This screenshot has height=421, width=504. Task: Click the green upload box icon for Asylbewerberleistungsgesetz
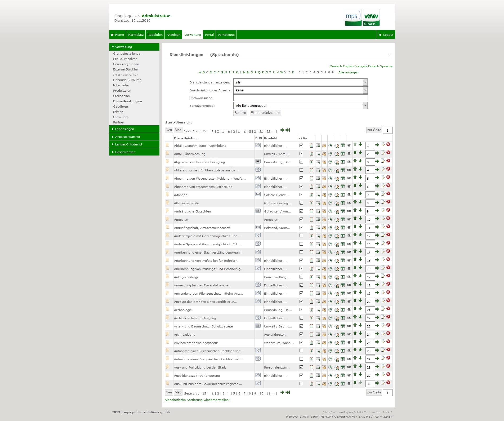343,343
